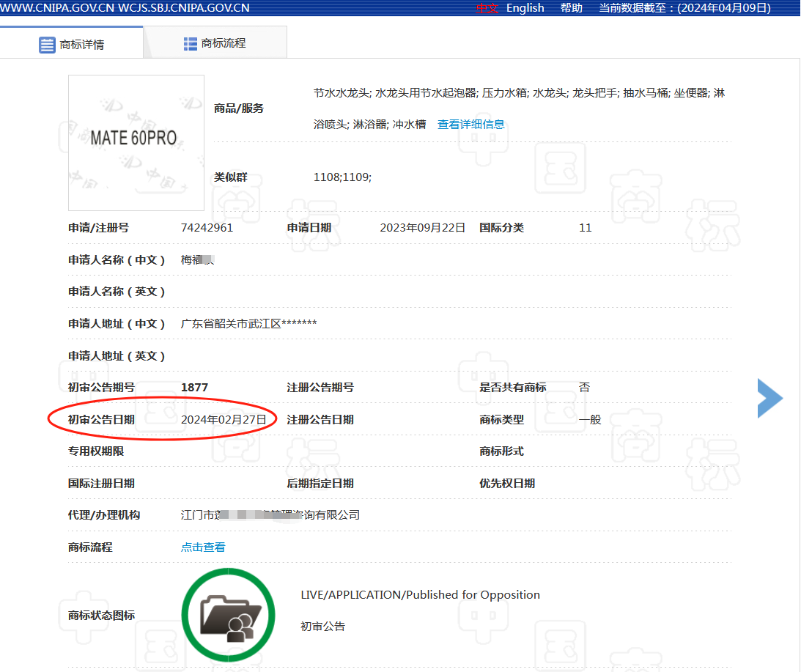Select trademark type value 一般
Screen dimensions: 801x672
tap(590, 420)
